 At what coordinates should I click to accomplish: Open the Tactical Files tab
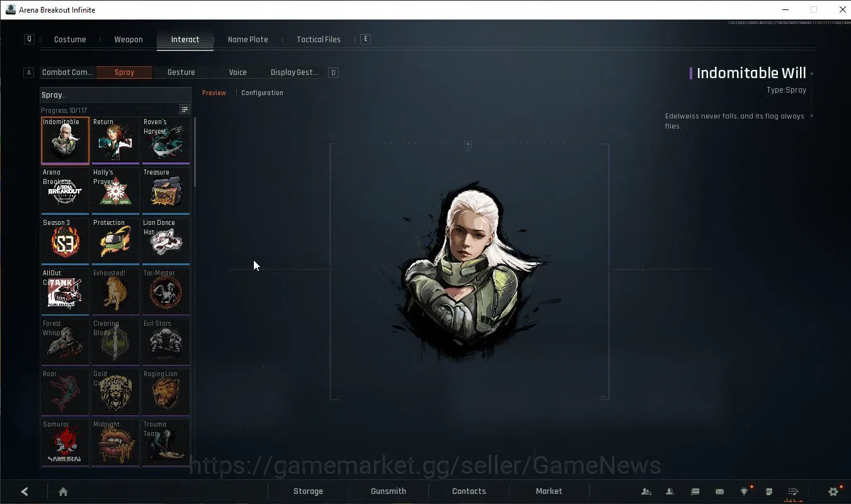coord(319,39)
